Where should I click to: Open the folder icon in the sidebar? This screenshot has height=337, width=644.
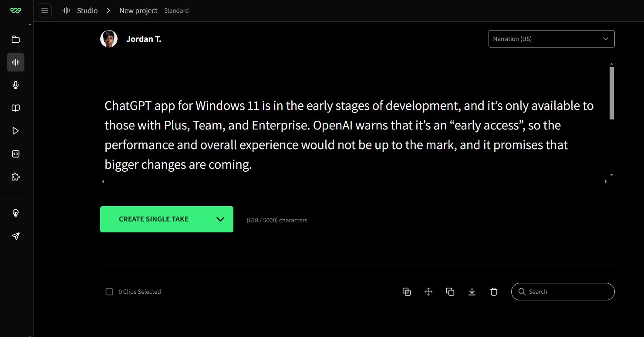point(16,39)
